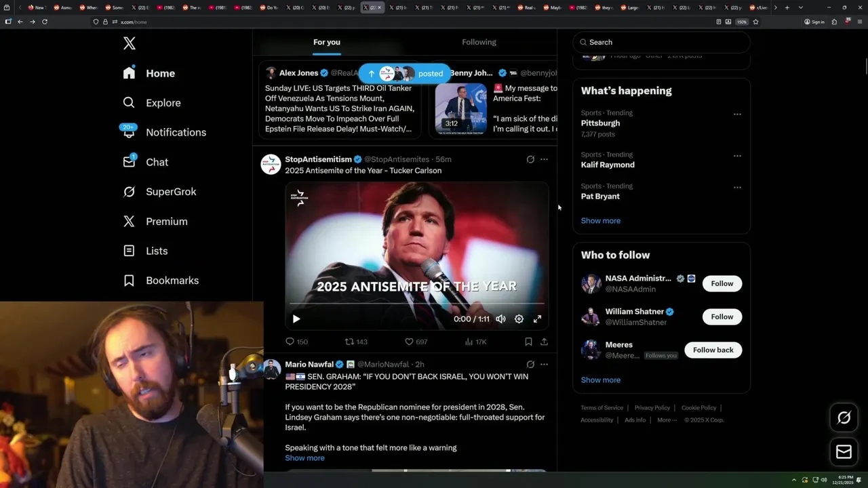This screenshot has height=488, width=868.
Task: Show more trends in What's happening
Action: pyautogui.click(x=600, y=220)
